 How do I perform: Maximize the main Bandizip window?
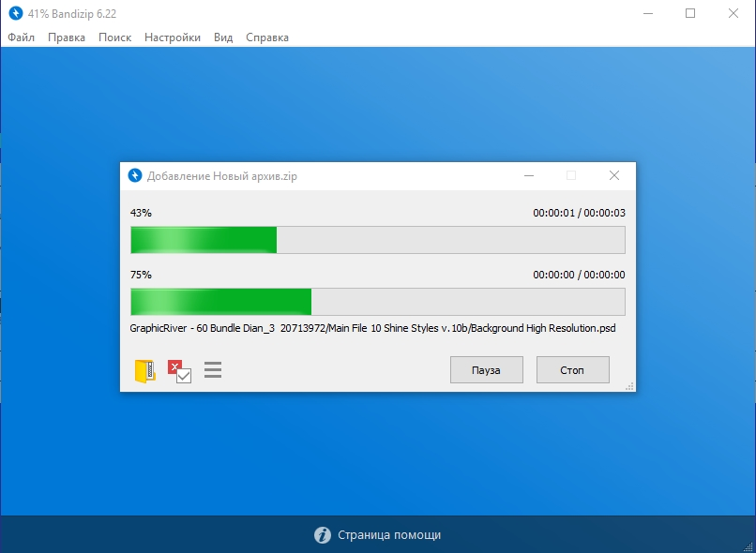pyautogui.click(x=690, y=13)
